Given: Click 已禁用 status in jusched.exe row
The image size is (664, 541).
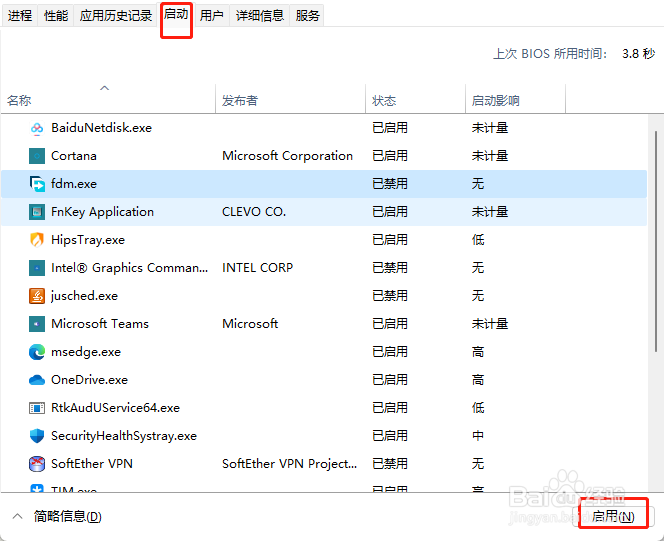Looking at the screenshot, I should click(x=390, y=296).
